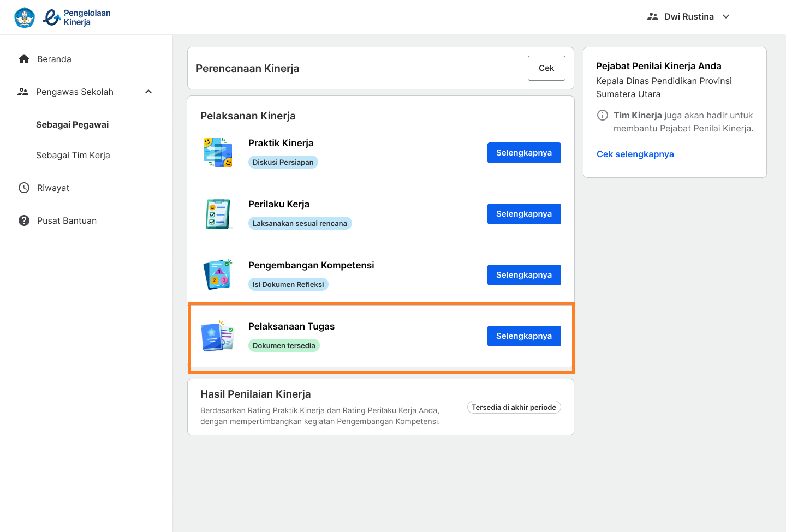786x532 pixels.
Task: Click the Cek button for Perencanaan Kinerja
Action: [x=546, y=68]
